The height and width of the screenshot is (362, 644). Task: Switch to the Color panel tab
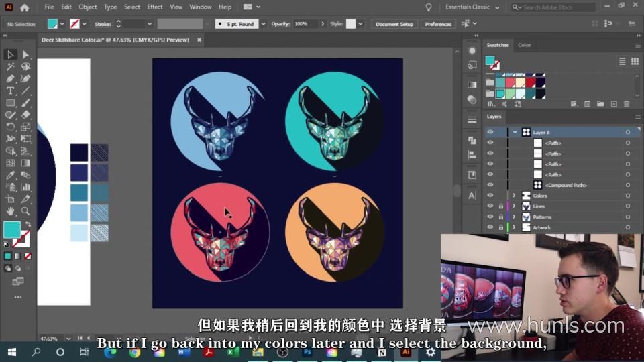(524, 45)
